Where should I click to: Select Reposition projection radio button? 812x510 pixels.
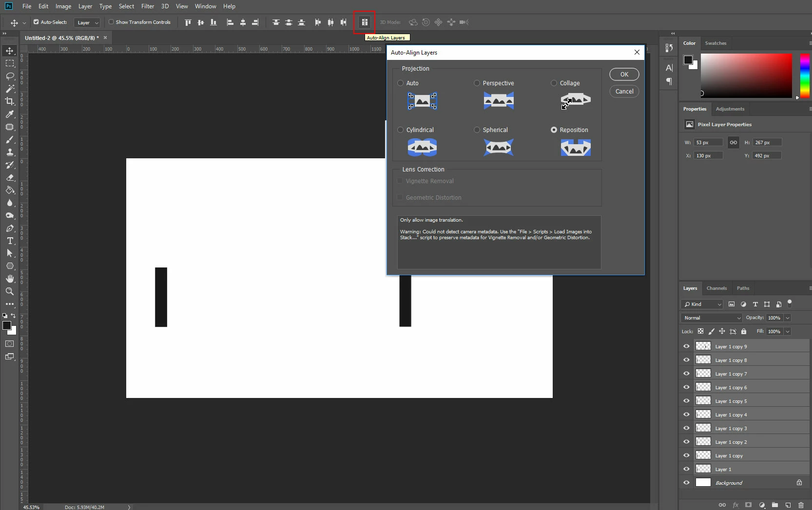pos(554,130)
